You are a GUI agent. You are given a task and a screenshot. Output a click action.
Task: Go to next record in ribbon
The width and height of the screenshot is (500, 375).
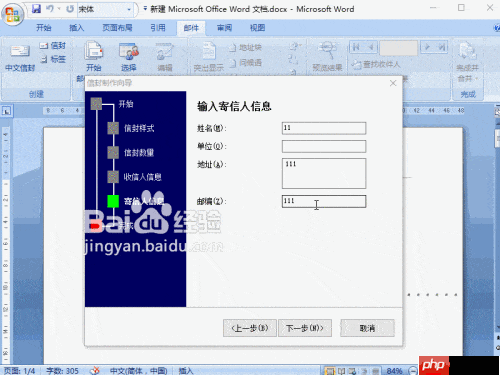428,47
